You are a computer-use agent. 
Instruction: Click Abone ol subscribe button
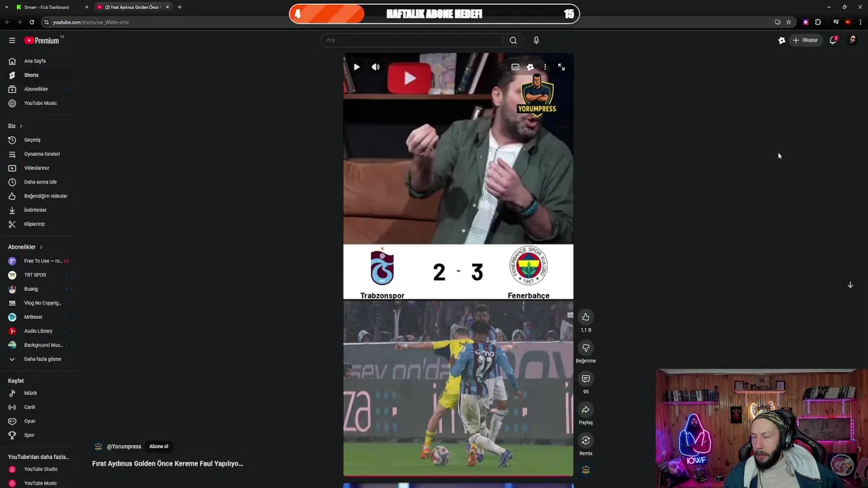pos(159,447)
